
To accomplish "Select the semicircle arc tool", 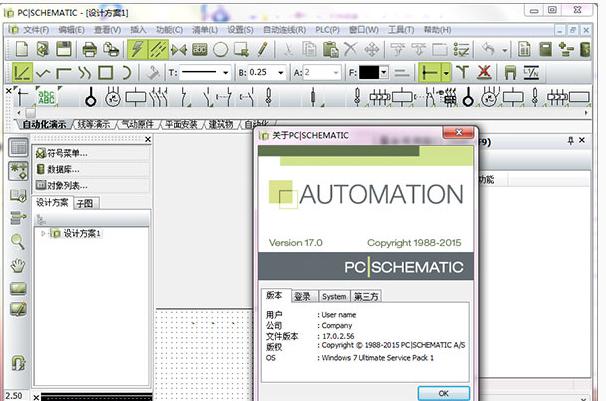I will click(x=126, y=73).
